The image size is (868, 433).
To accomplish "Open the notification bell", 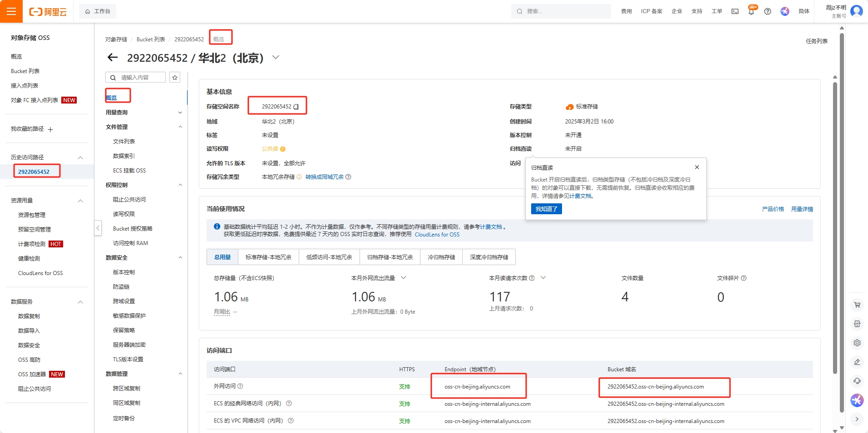I will coord(751,11).
